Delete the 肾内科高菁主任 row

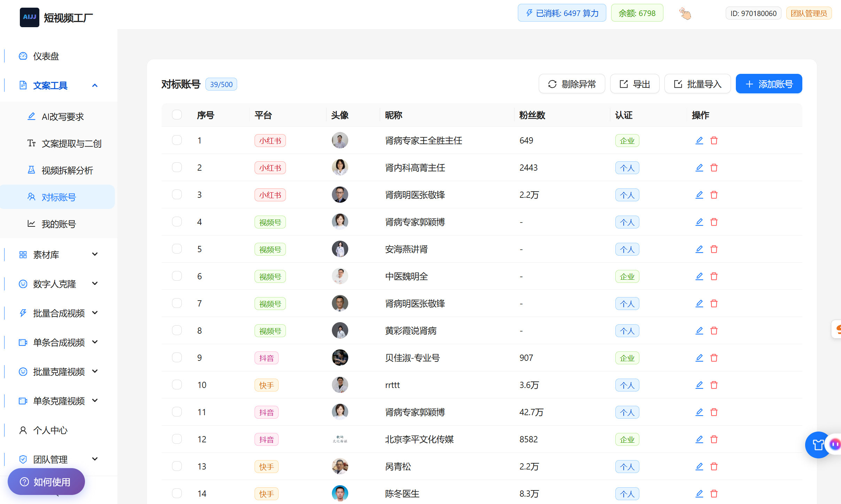click(714, 168)
